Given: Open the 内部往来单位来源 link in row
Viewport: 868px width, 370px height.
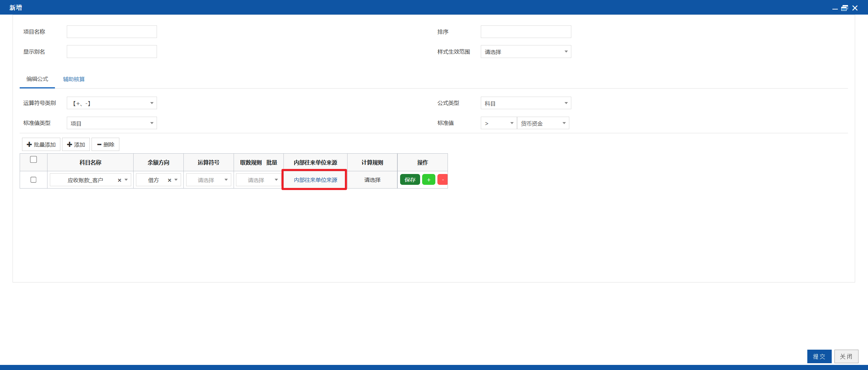Looking at the screenshot, I should pos(315,180).
